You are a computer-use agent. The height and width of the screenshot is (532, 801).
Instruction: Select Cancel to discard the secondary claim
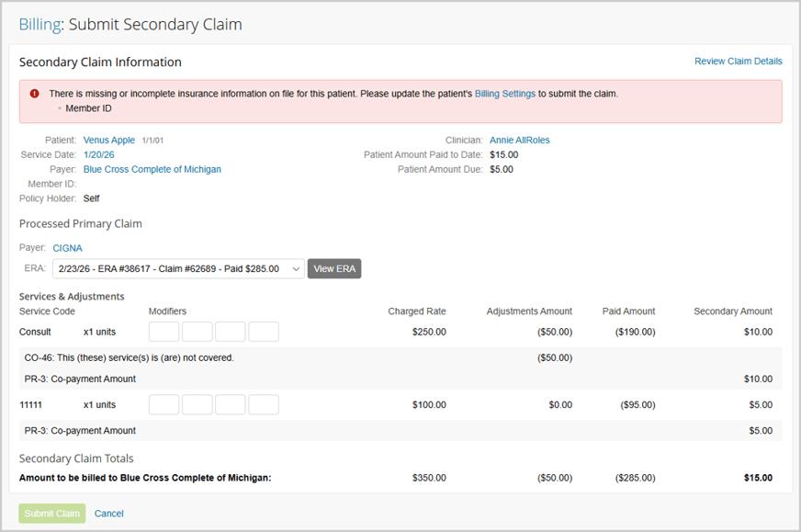(x=108, y=513)
